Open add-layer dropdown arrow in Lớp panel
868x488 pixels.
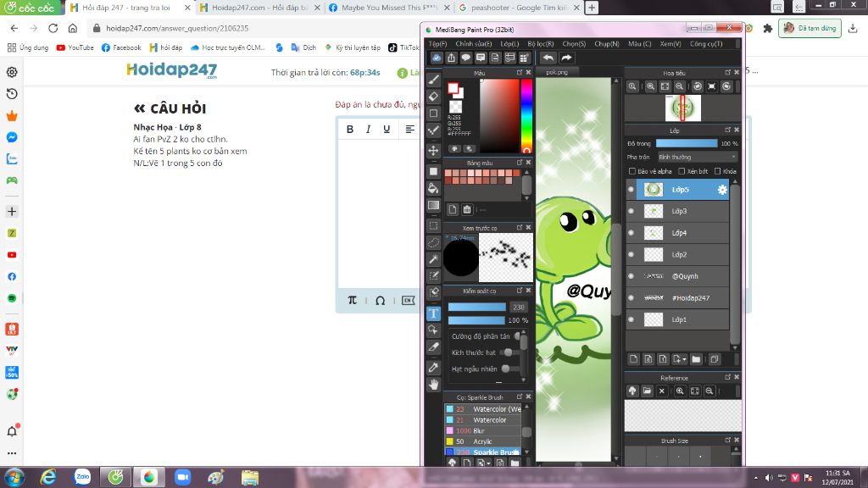tap(684, 359)
